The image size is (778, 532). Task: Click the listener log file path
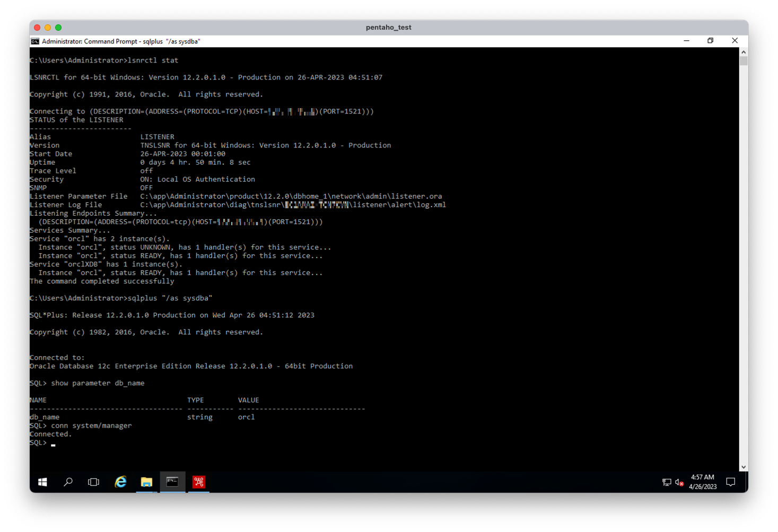tap(293, 205)
